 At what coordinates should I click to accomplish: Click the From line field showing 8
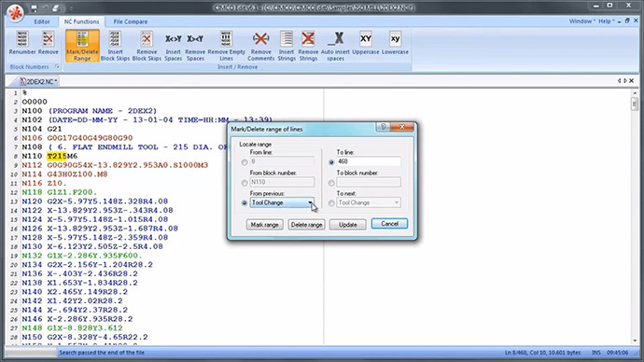tap(282, 161)
